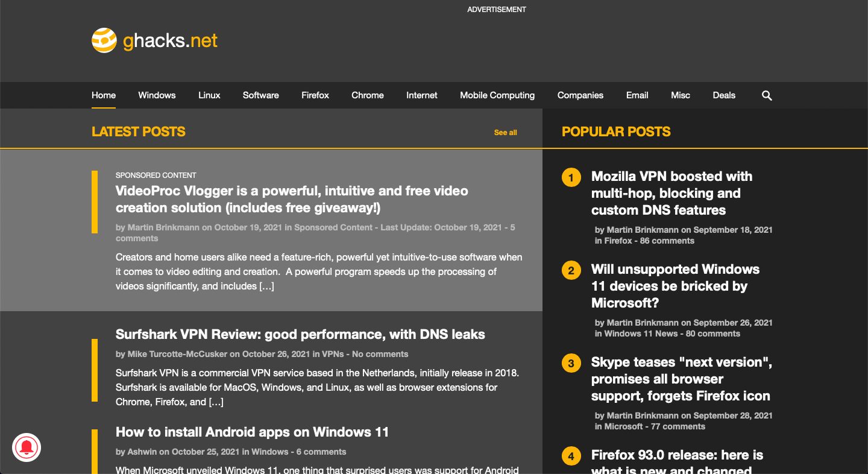Screen dimensions: 868x474
Task: Go to the Home menu item
Action: point(104,95)
